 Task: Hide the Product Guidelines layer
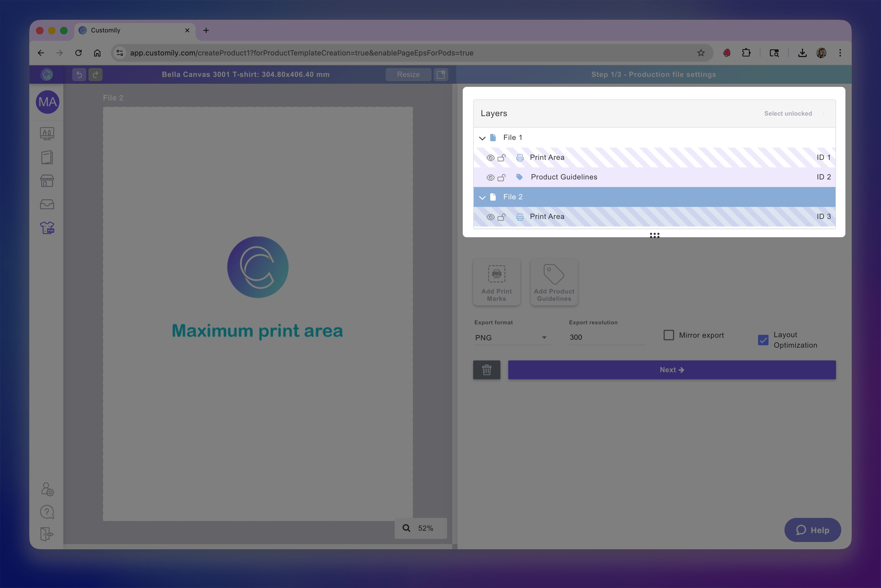click(x=490, y=177)
